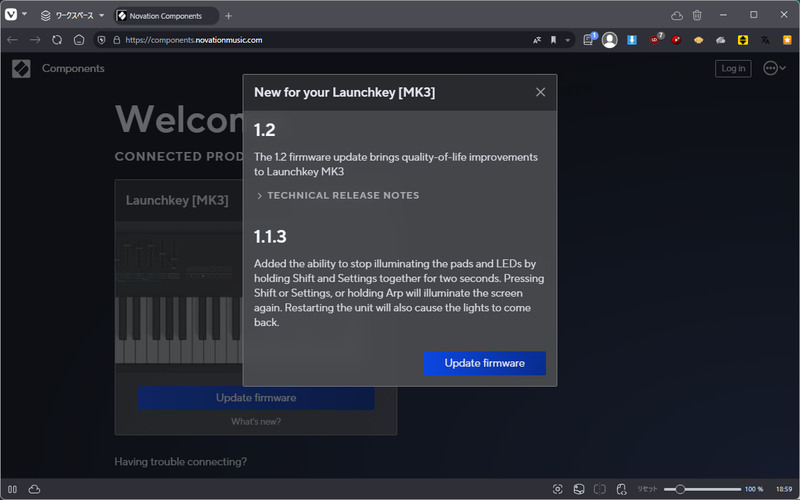Click Update firmware in the dialog

pos(484,363)
